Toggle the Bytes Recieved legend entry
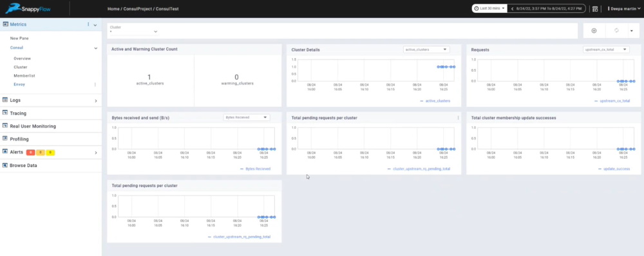644x256 pixels. click(x=255, y=169)
